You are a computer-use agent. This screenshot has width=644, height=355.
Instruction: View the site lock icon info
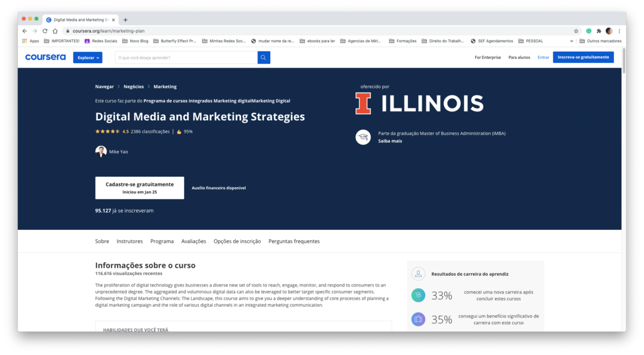68,31
